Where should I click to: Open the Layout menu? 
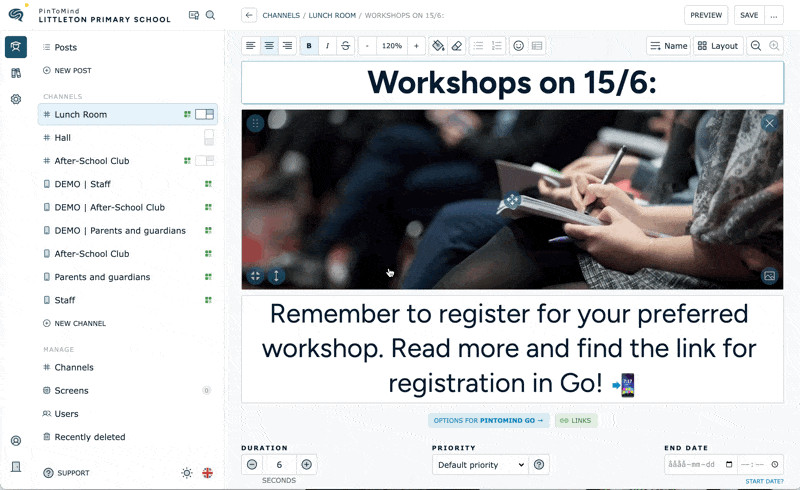pos(718,46)
